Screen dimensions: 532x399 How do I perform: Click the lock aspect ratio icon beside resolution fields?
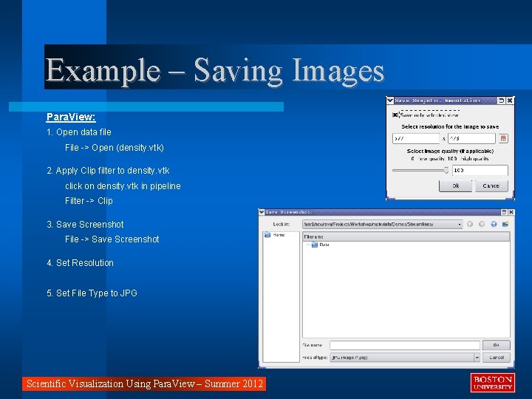click(503, 138)
